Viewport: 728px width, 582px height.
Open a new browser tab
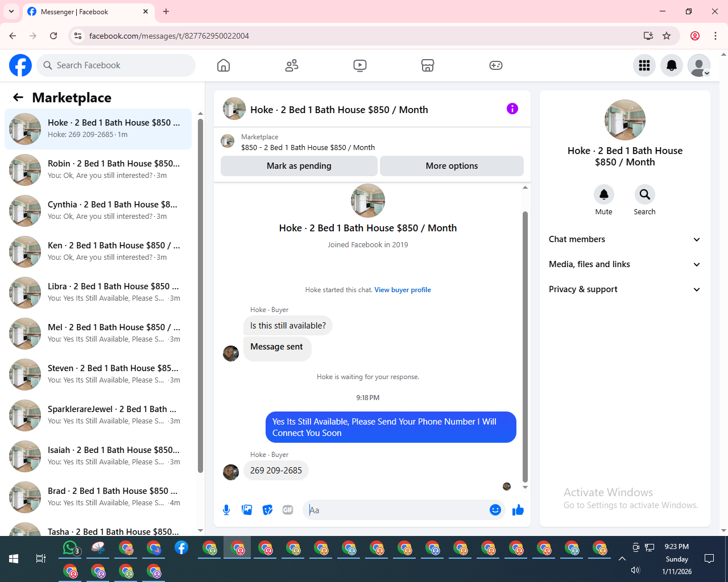(166, 11)
